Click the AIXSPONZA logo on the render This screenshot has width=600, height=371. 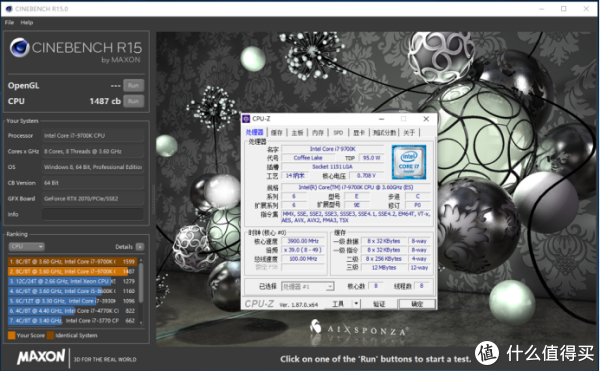tap(358, 329)
